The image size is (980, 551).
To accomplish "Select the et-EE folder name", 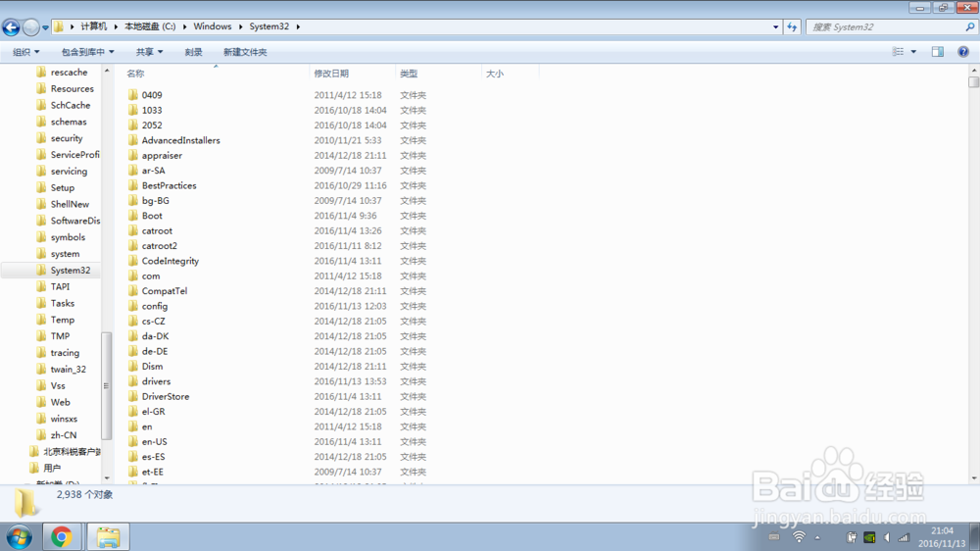I will 153,473.
